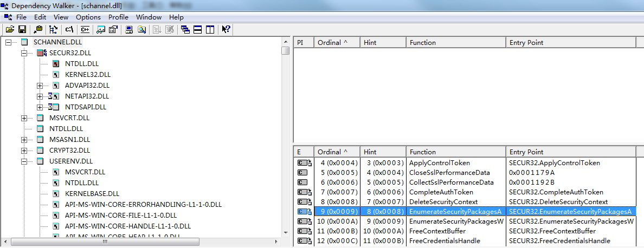Image resolution: width=644 pixels, height=248 pixels.
Task: Open the File menu
Action: tap(21, 17)
